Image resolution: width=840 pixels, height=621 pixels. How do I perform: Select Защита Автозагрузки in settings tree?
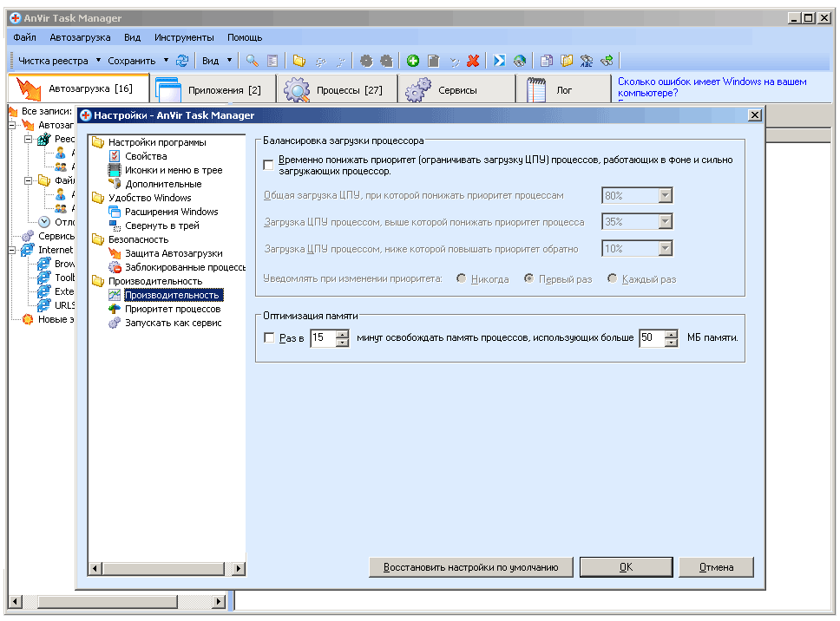point(173,253)
